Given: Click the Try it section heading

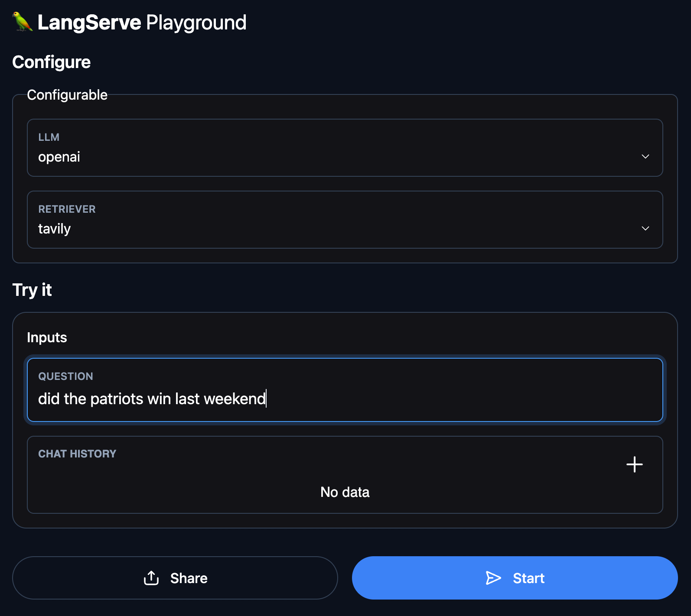Looking at the screenshot, I should tap(32, 290).
